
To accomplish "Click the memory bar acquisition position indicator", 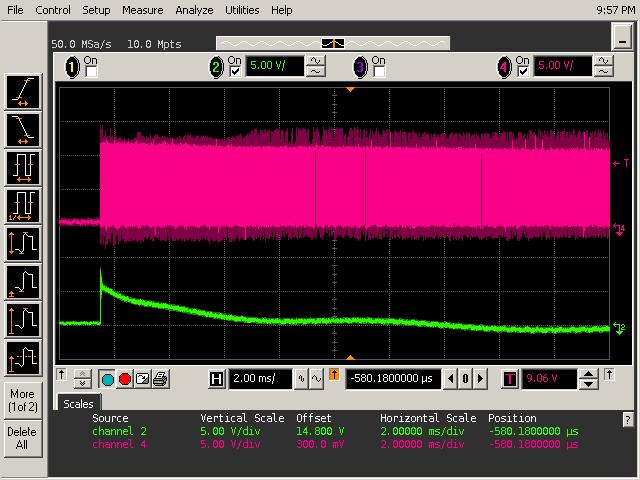I will tap(333, 43).
